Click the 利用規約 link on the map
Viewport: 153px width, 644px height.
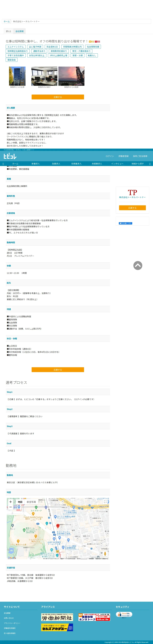[x=91, y=559]
